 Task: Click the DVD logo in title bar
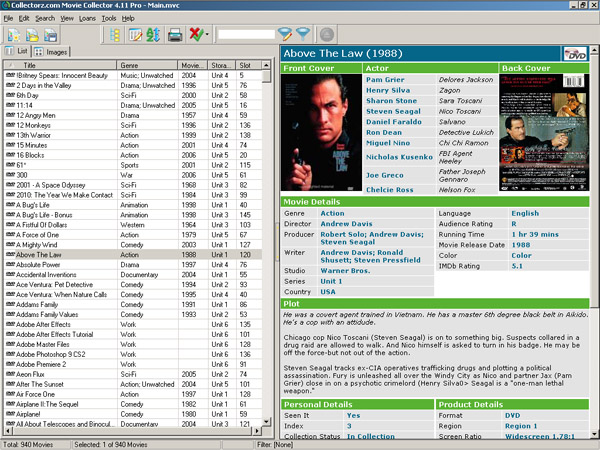(575, 54)
